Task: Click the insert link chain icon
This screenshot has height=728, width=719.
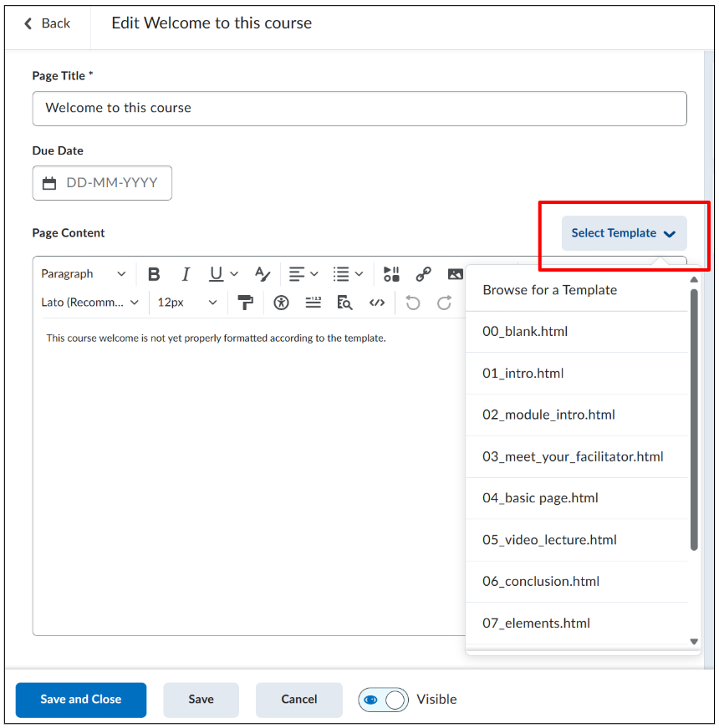Action: pos(423,274)
